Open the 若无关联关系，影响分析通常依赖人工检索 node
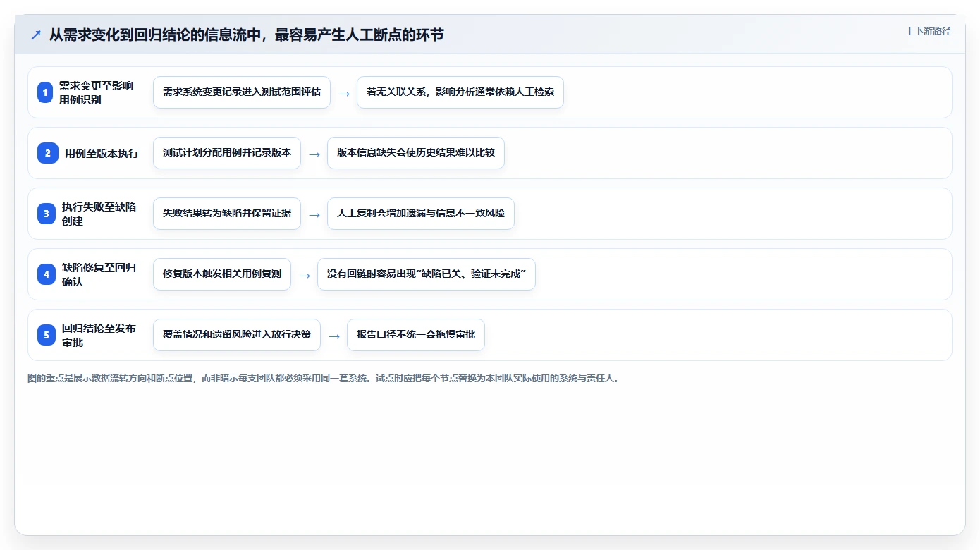Viewport: 980px width, 550px height. coord(460,92)
